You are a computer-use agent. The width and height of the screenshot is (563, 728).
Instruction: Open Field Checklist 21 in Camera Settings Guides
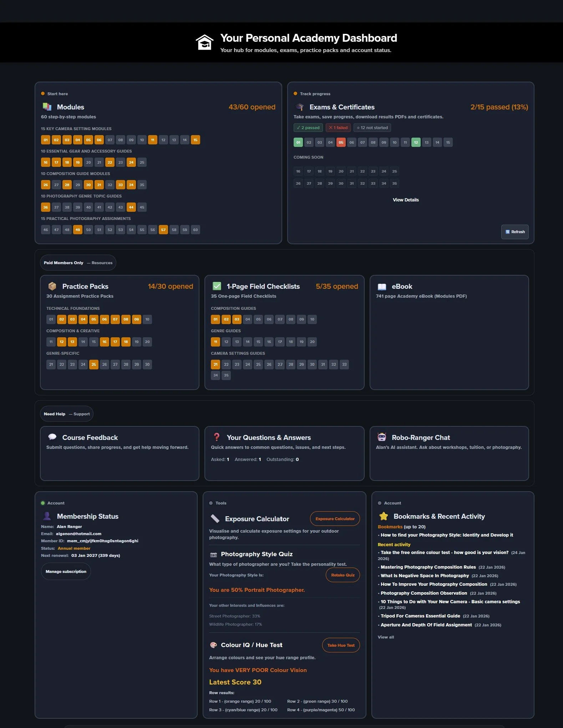point(215,364)
